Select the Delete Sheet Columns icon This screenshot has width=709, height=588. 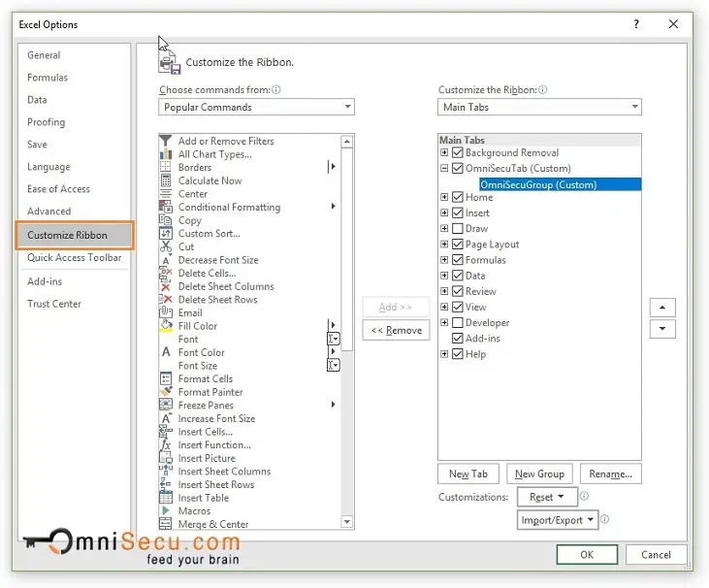[x=166, y=286]
